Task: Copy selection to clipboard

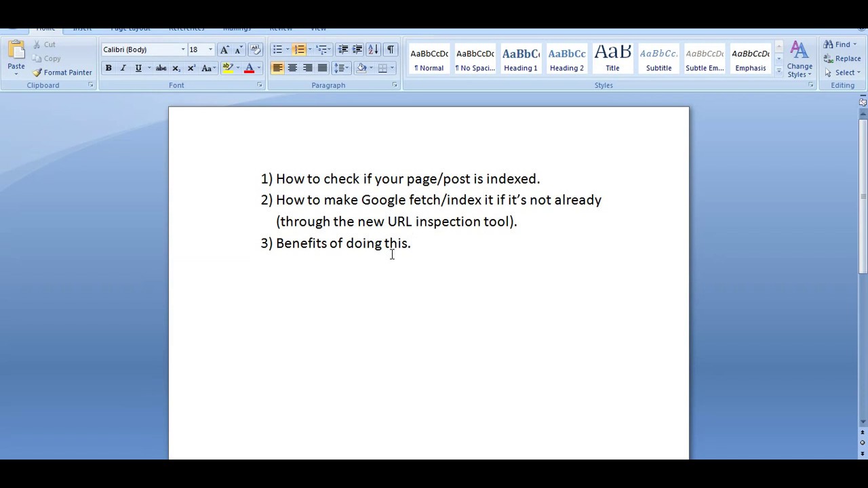Action: point(46,58)
